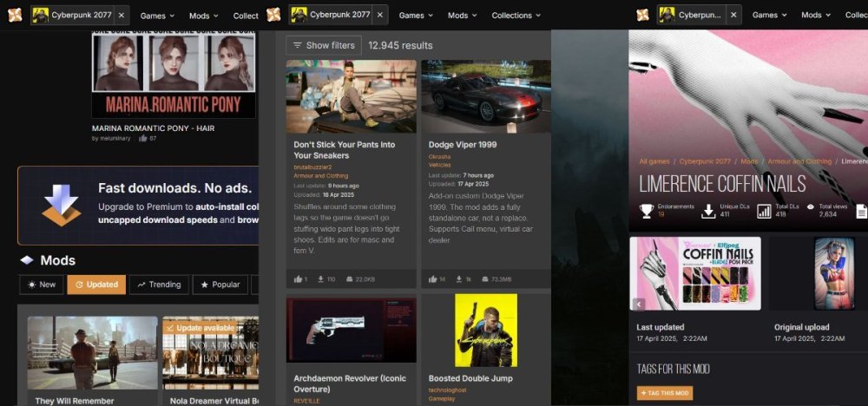
Task: Select the Updated mods tab
Action: (96, 285)
